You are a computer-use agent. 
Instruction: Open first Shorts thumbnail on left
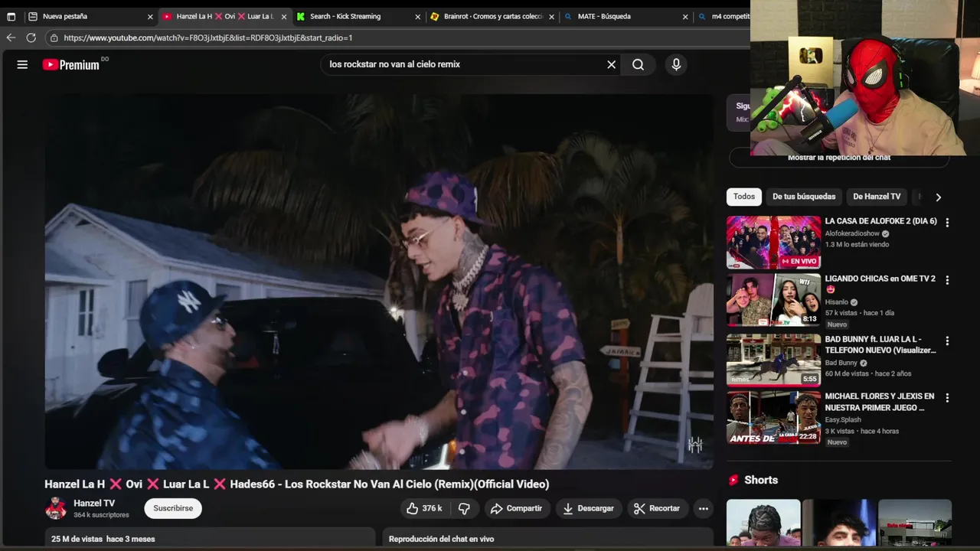tap(763, 523)
